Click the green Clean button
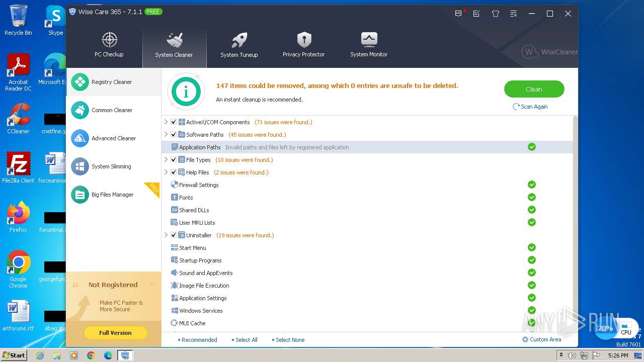 tap(534, 89)
